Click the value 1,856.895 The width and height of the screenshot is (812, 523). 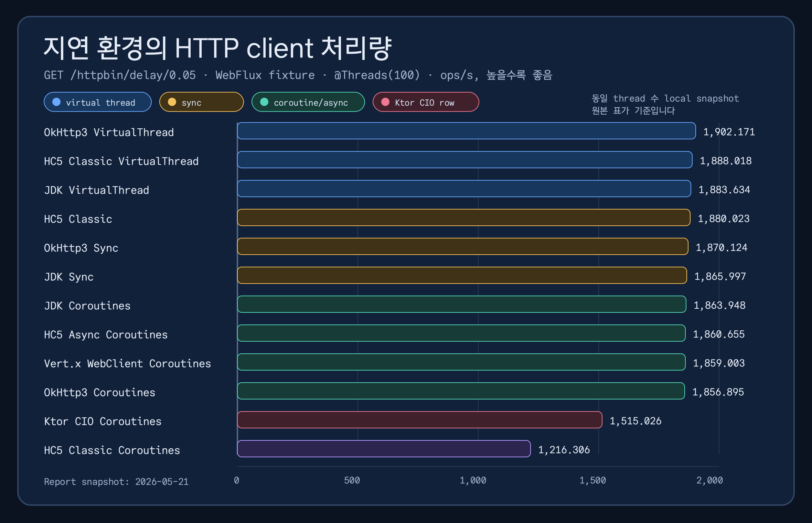pos(718,392)
